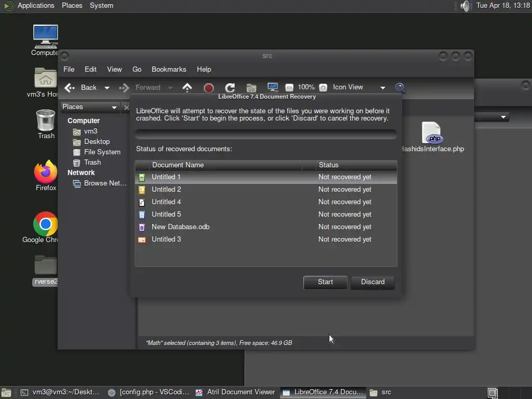Close the Places sidebar with the X

click(126, 108)
